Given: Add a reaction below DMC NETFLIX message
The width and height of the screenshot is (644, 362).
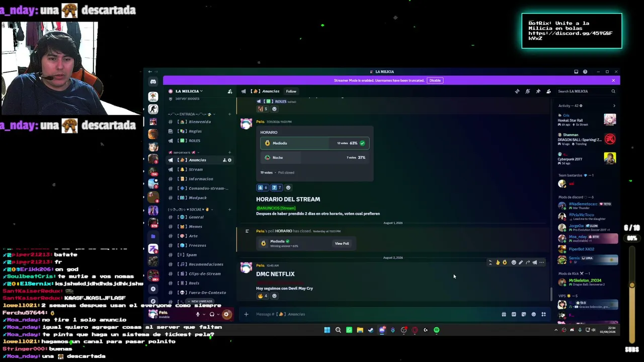Looking at the screenshot, I should pos(274,296).
